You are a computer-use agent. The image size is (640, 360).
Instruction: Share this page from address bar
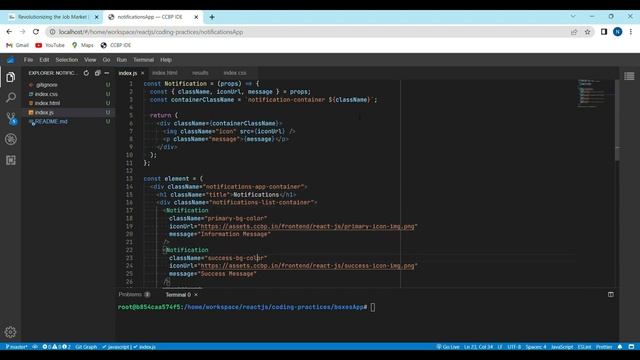click(574, 32)
